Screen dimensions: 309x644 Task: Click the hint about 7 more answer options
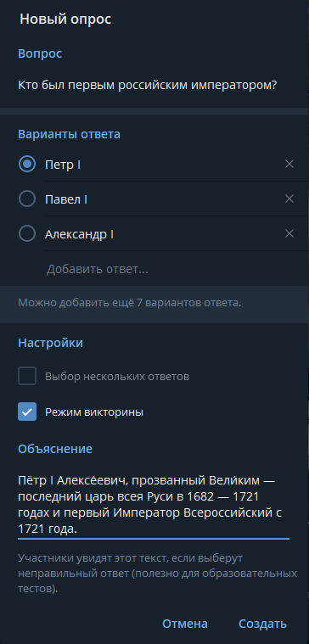[x=129, y=303]
